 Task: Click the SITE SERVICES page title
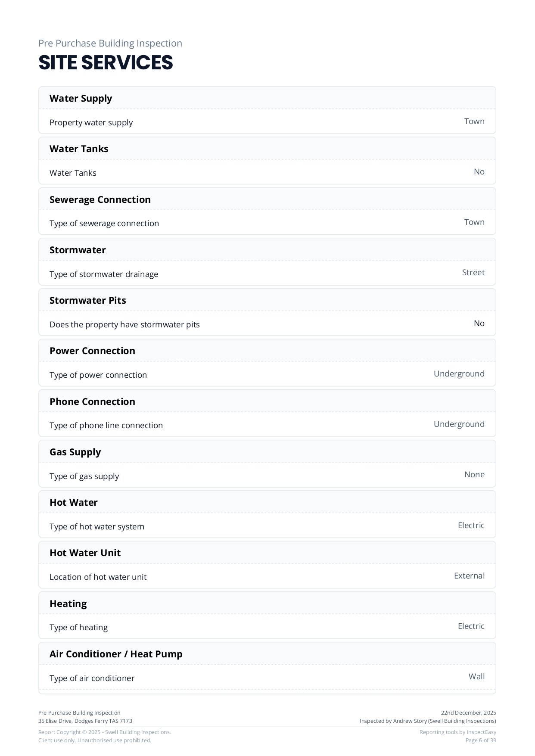[x=106, y=62]
